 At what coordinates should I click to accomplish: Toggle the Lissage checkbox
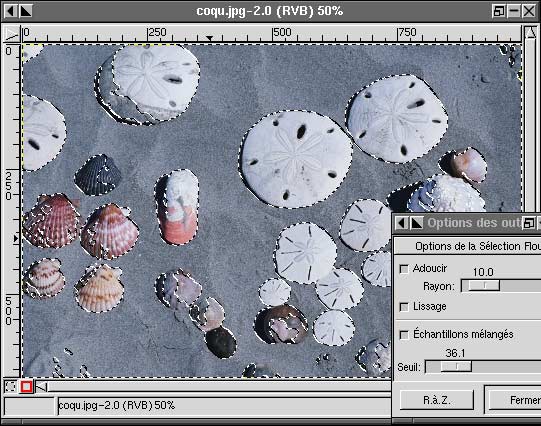coord(404,307)
